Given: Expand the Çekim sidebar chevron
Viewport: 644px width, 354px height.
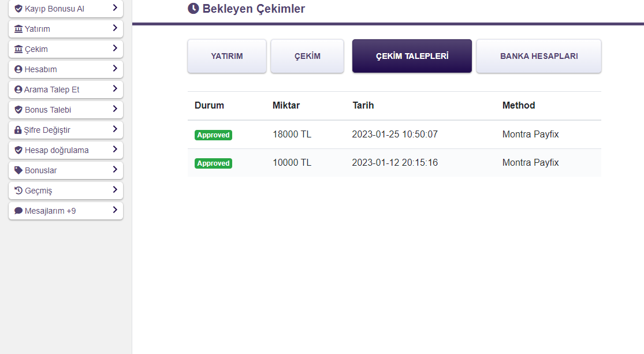Looking at the screenshot, I should click(x=115, y=48).
